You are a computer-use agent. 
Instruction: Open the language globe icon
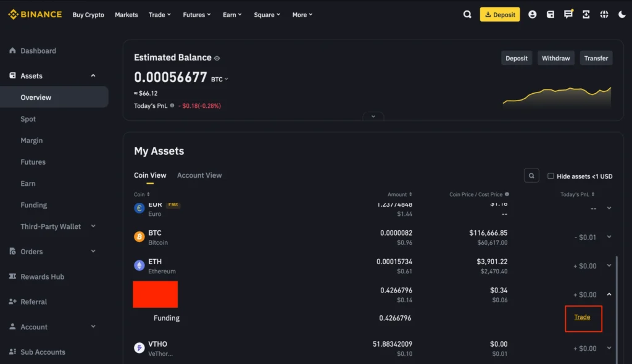(x=604, y=15)
